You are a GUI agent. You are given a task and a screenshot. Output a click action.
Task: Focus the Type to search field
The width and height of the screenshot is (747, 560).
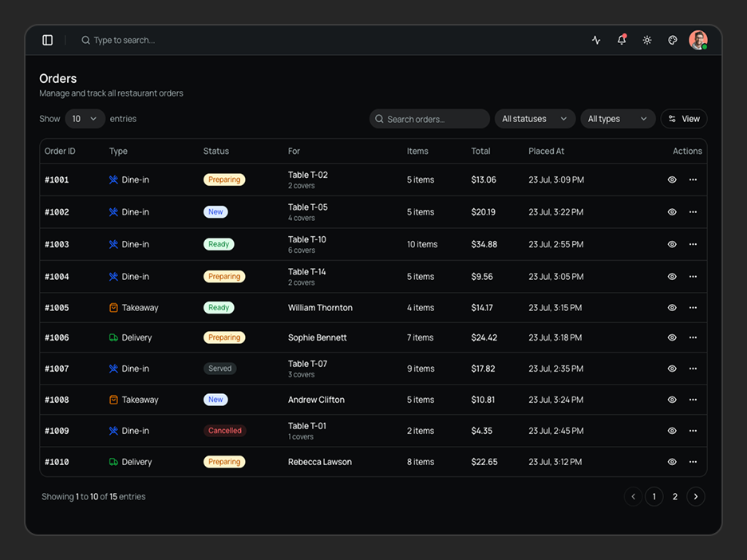coord(124,40)
